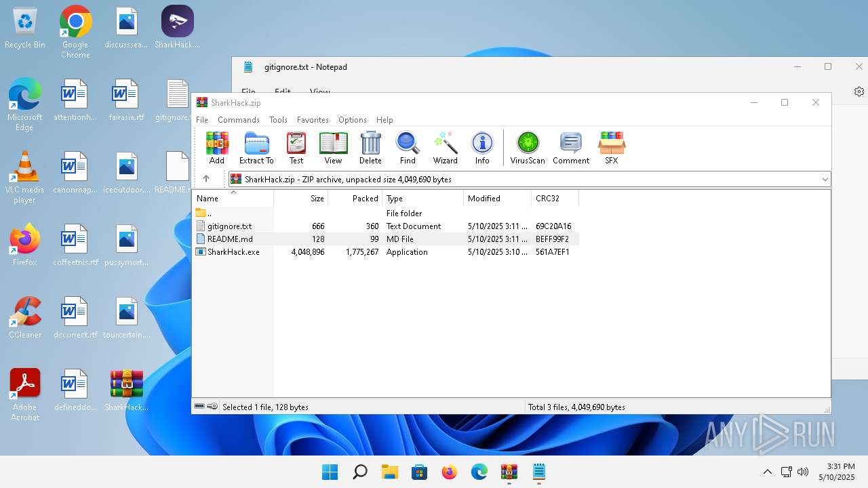This screenshot has height=488, width=868.
Task: Open Adobe Acrobat desktop shortcut
Action: tap(25, 395)
